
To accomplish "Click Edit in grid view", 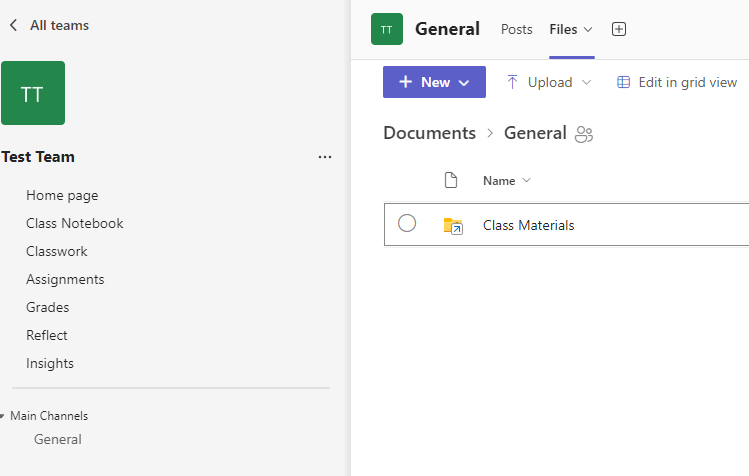I will click(x=687, y=82).
